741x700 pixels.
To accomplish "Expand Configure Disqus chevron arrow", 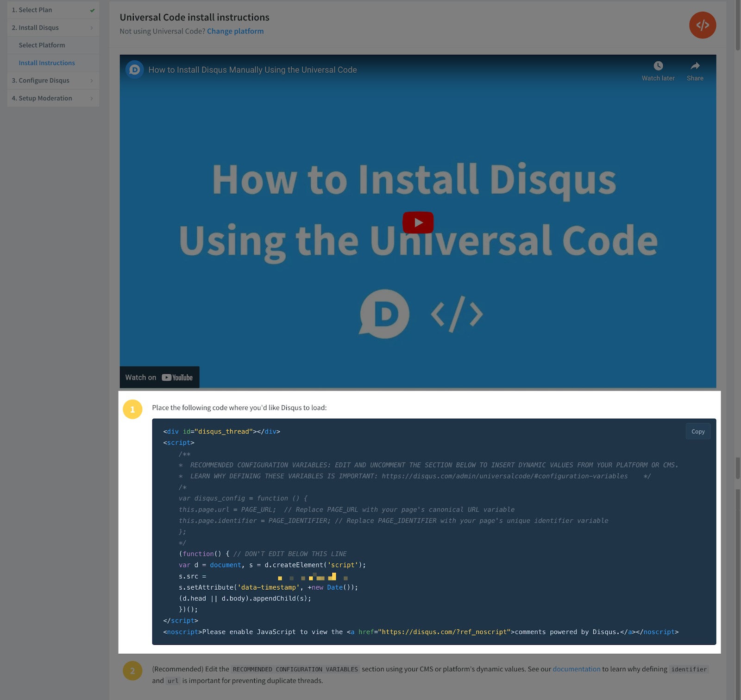I will coord(92,81).
